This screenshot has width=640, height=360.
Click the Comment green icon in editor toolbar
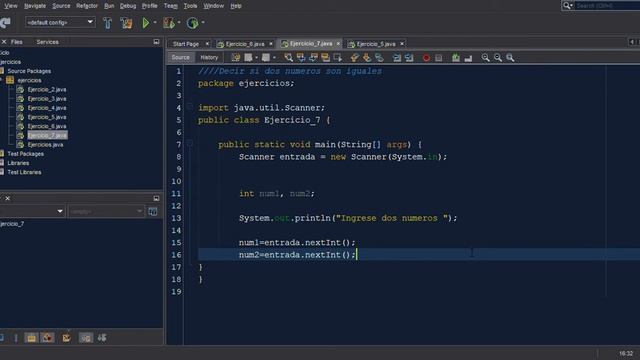coord(456,58)
